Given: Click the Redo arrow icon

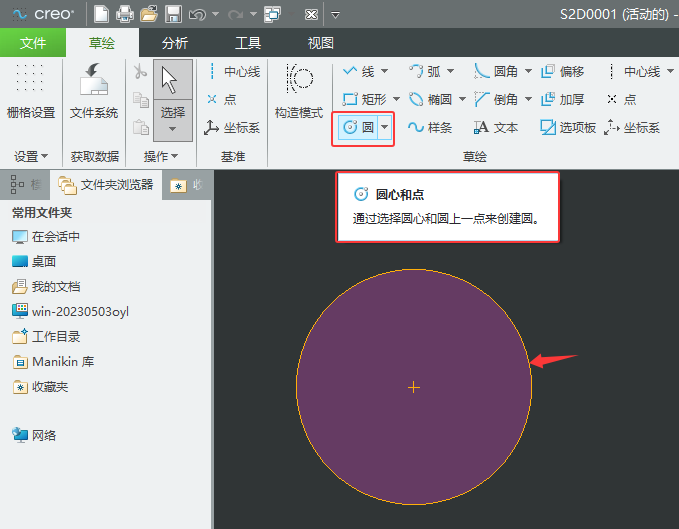Looking at the screenshot, I should [x=236, y=15].
